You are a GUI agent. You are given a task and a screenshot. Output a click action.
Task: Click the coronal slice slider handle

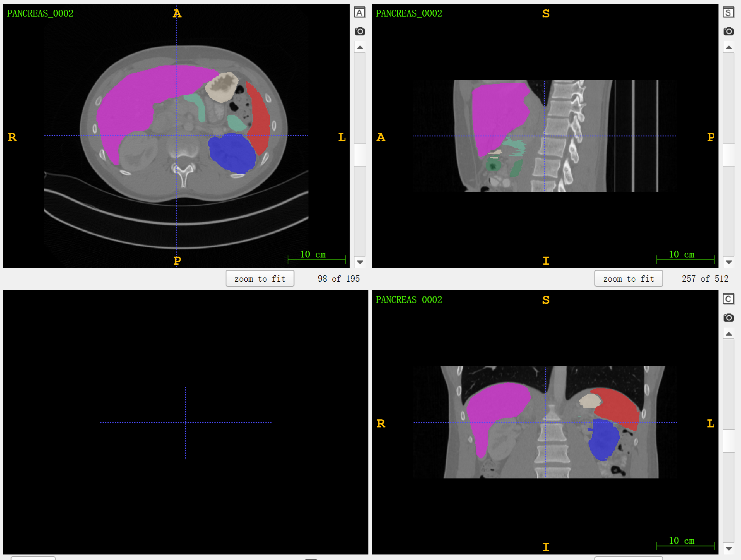(729, 441)
